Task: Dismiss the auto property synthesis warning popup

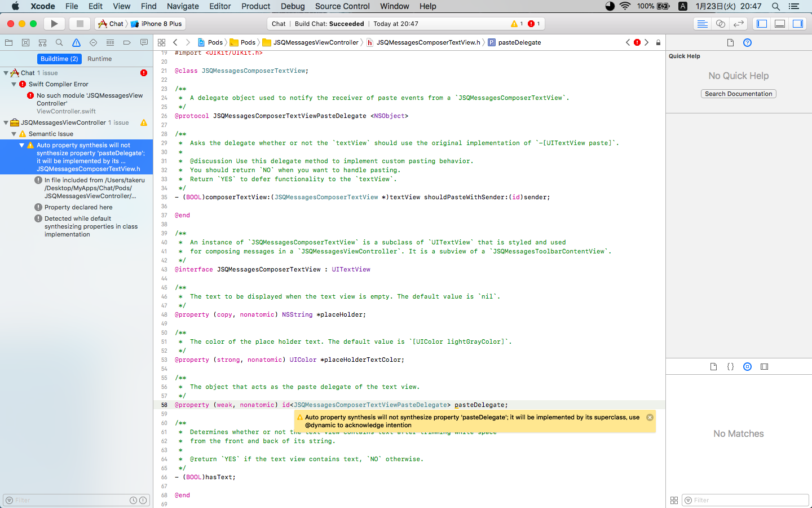Action: click(x=648, y=418)
